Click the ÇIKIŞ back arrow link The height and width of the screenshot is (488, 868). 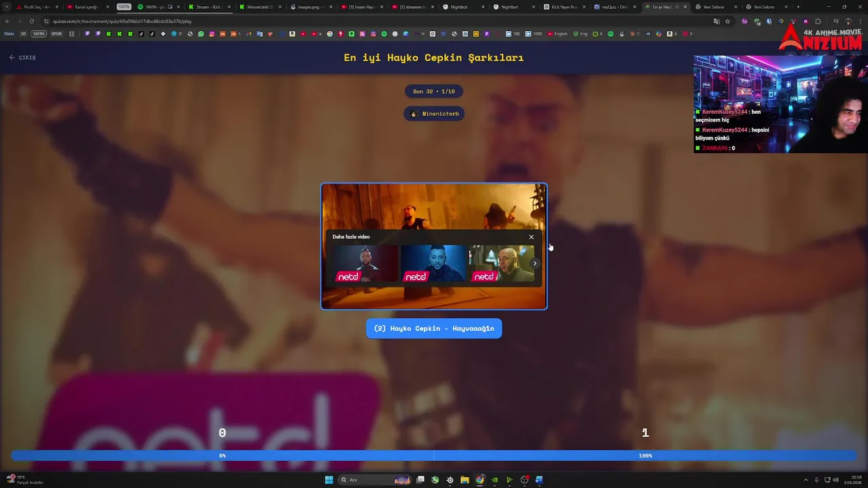(x=22, y=58)
